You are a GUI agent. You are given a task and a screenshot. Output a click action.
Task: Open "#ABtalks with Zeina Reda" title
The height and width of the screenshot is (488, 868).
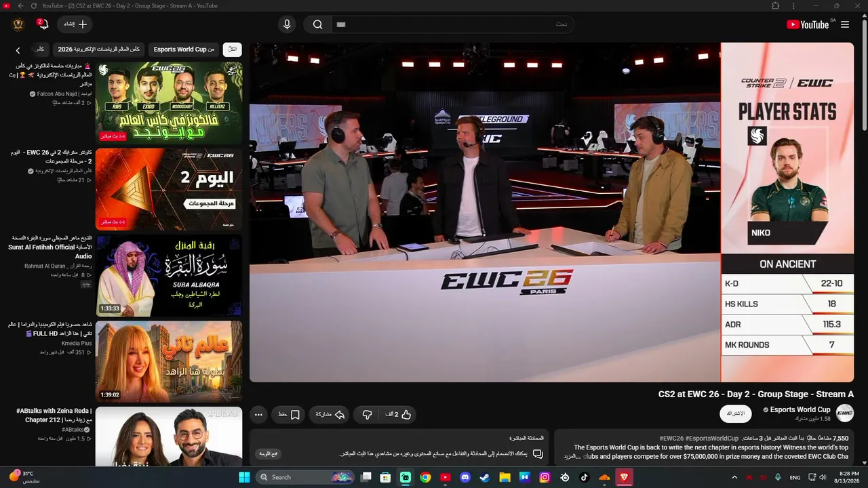point(54,415)
